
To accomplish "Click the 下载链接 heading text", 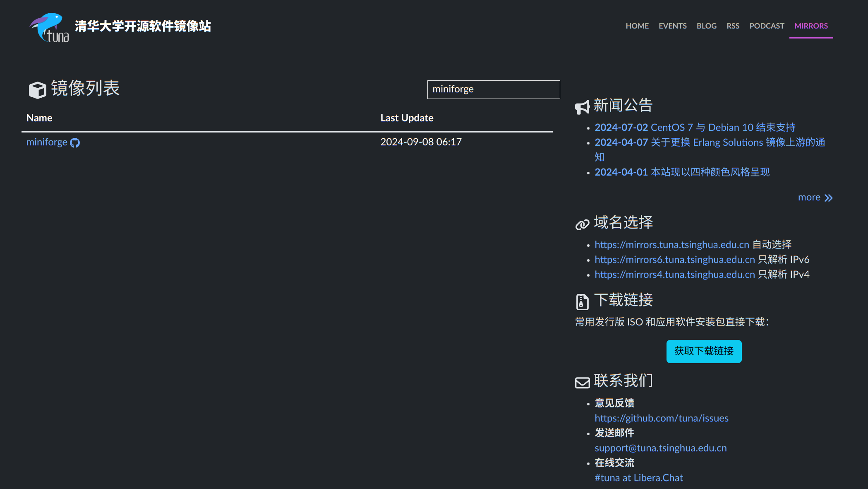I will (623, 300).
